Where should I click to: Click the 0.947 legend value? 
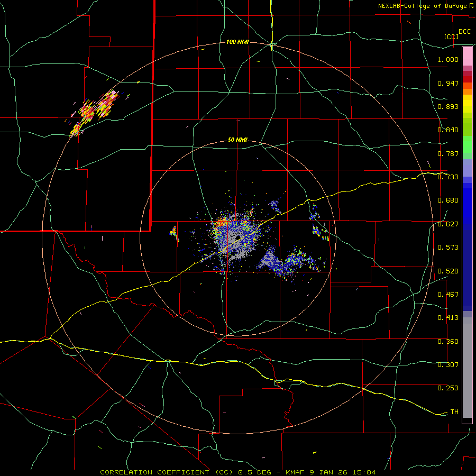pyautogui.click(x=448, y=83)
